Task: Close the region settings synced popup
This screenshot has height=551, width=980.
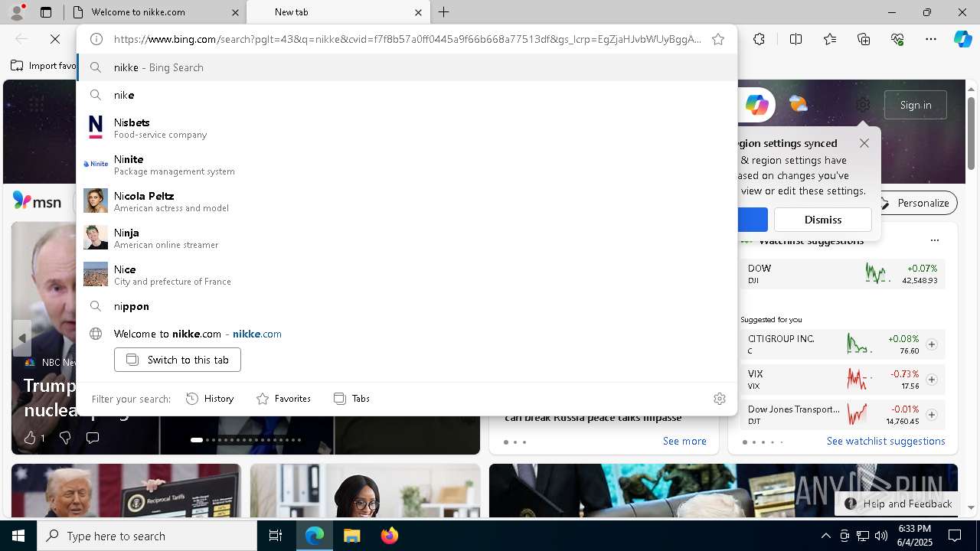Action: [x=864, y=143]
